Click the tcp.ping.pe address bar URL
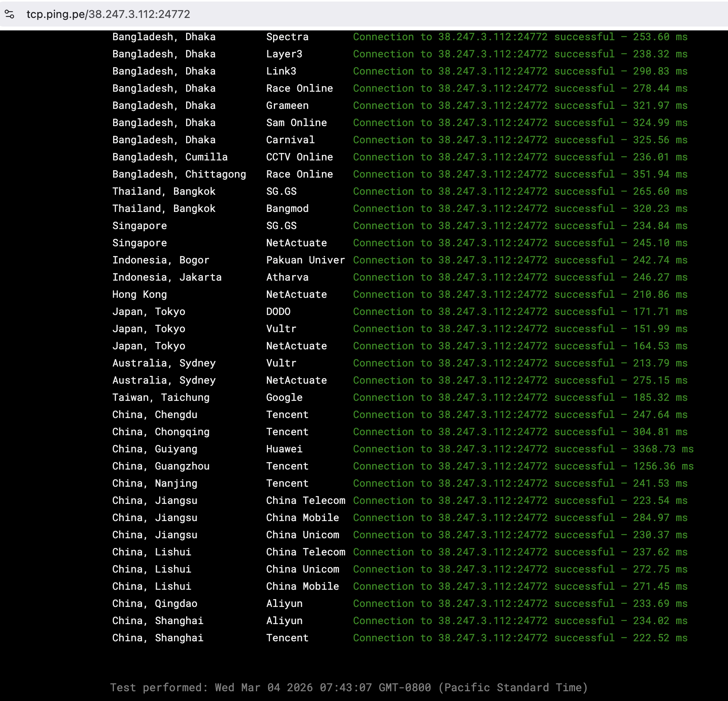The image size is (728, 701). pyautogui.click(x=108, y=14)
